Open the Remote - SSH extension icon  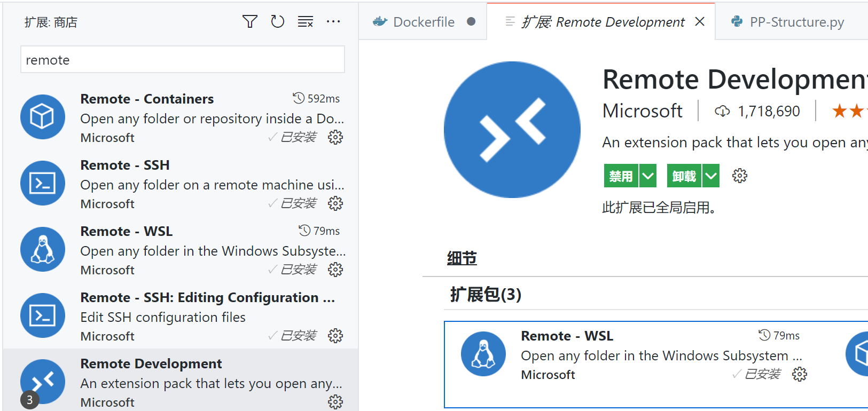(43, 183)
